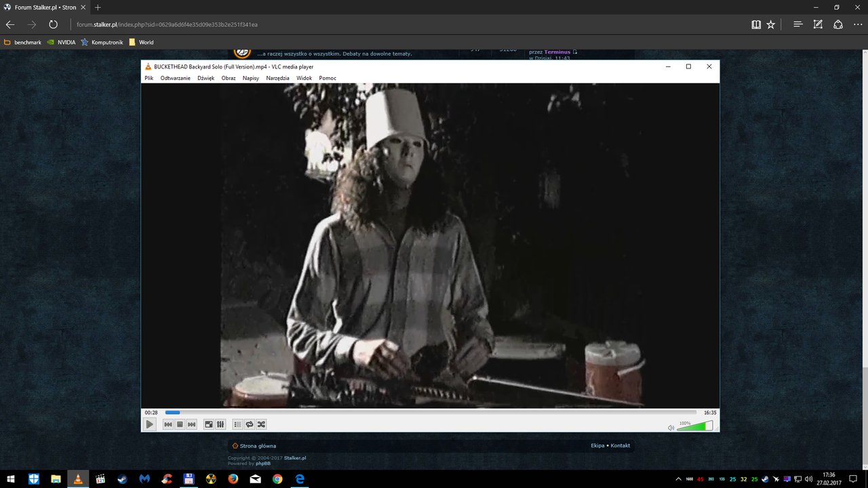Open the Odtwarzanie menu
Screen dimensions: 868x488
(x=176, y=78)
